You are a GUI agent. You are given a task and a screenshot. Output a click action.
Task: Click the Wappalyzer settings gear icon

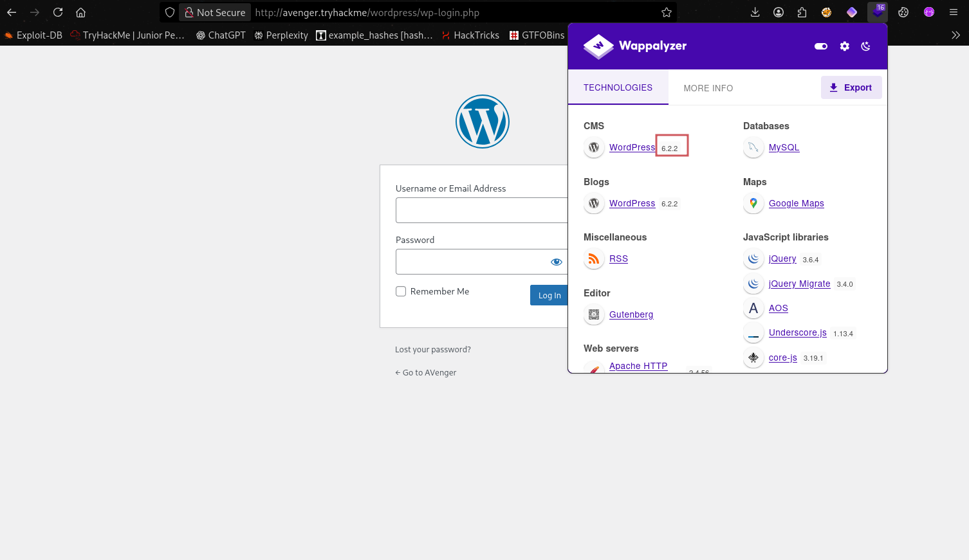[844, 46]
